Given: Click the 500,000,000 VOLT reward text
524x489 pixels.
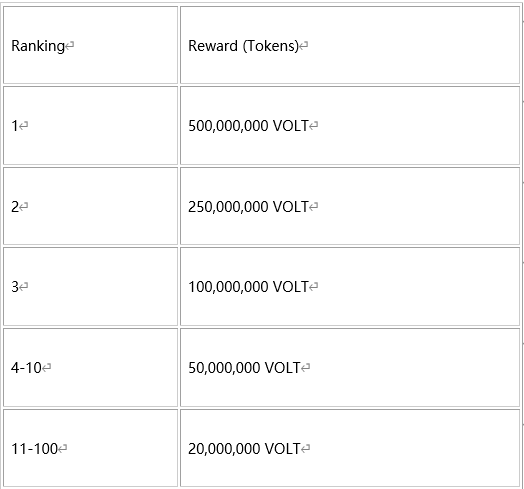Looking at the screenshot, I should (x=248, y=126).
